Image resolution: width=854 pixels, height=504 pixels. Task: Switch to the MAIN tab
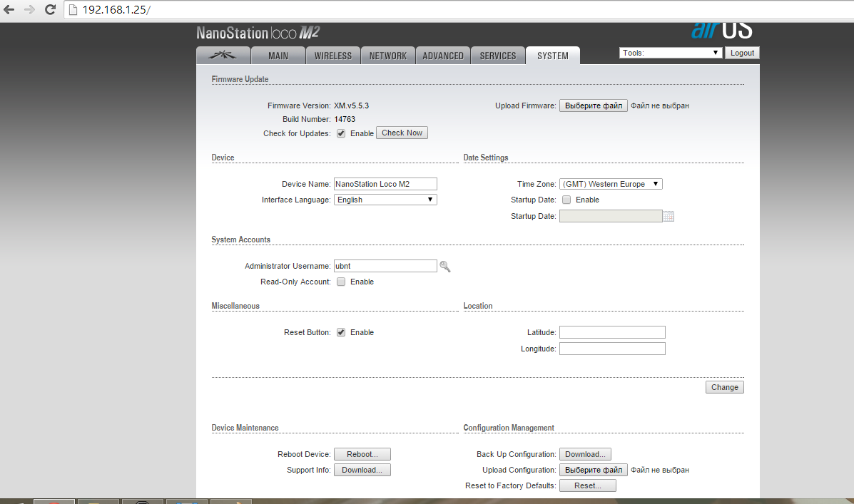point(278,56)
